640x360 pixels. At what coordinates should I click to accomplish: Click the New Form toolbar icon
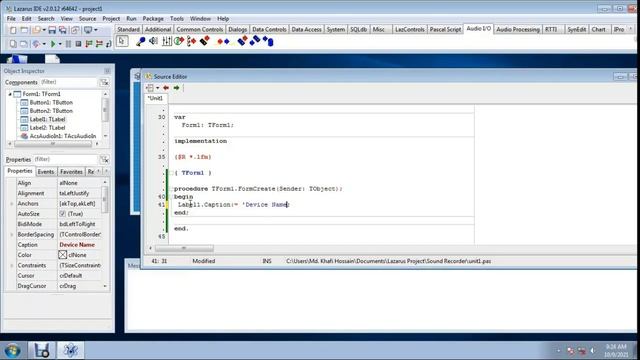click(x=24, y=30)
